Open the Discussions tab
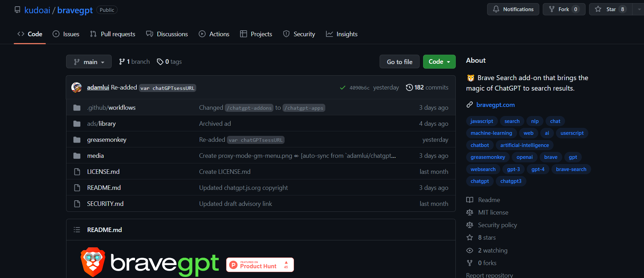The width and height of the screenshot is (644, 278). (x=167, y=34)
